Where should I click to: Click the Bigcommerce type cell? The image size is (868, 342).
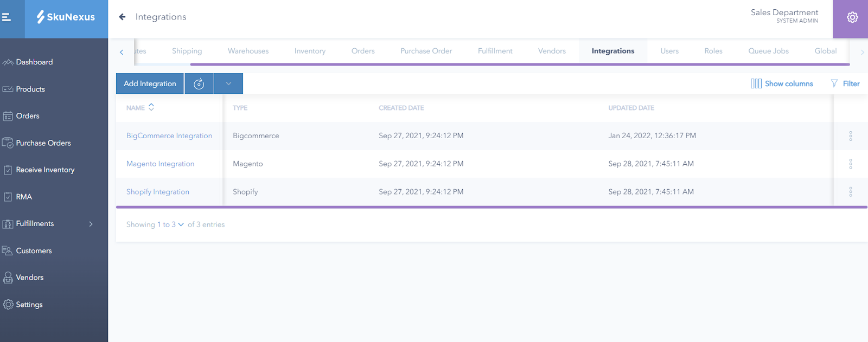coord(256,136)
